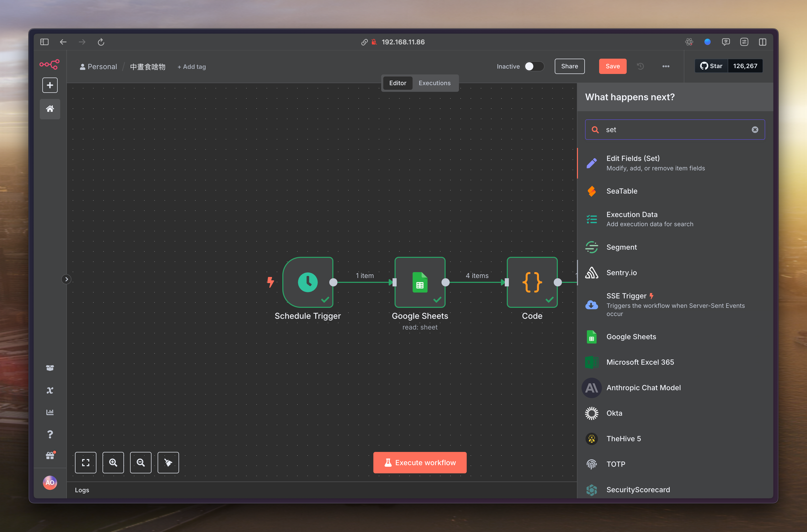Open the help question mark icon
This screenshot has height=532, width=807.
[x=50, y=434]
